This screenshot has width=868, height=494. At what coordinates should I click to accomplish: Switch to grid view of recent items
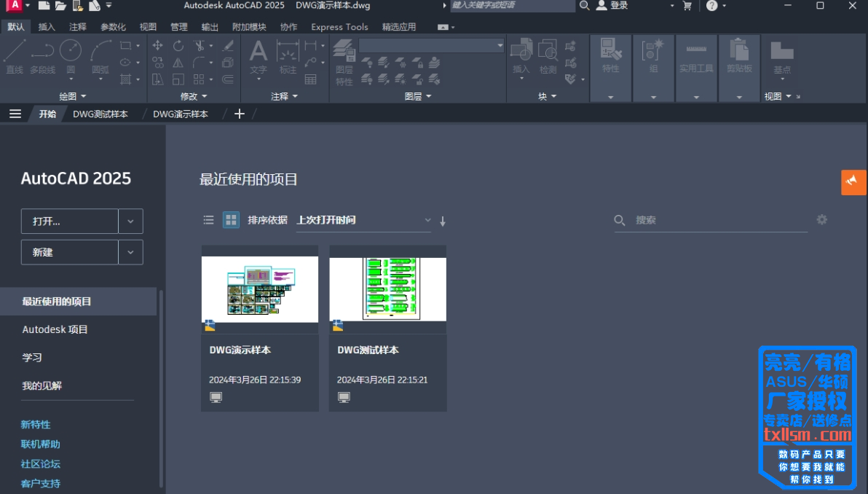pos(231,220)
